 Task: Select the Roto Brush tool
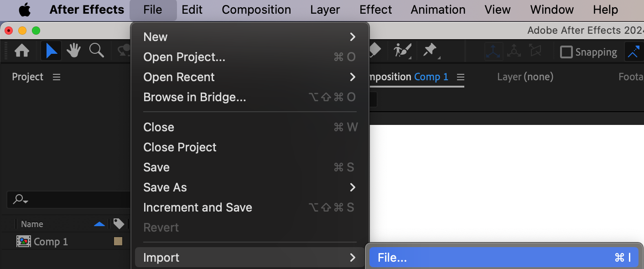tap(403, 51)
